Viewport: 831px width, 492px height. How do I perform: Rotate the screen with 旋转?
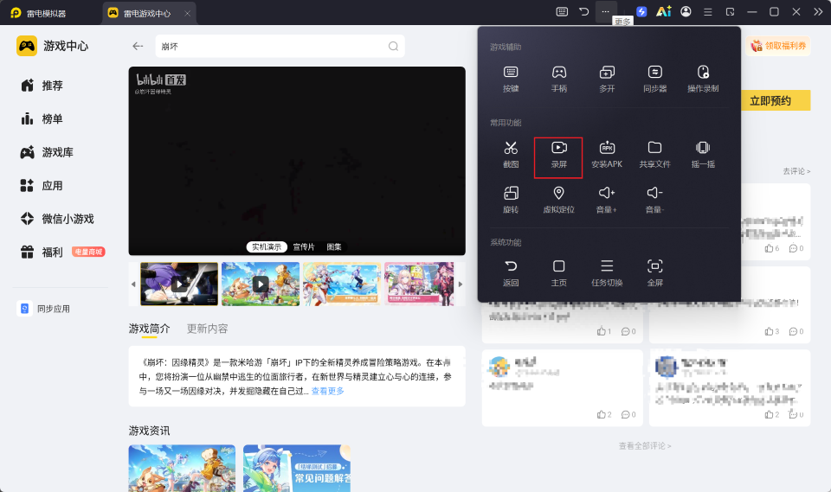pos(510,199)
